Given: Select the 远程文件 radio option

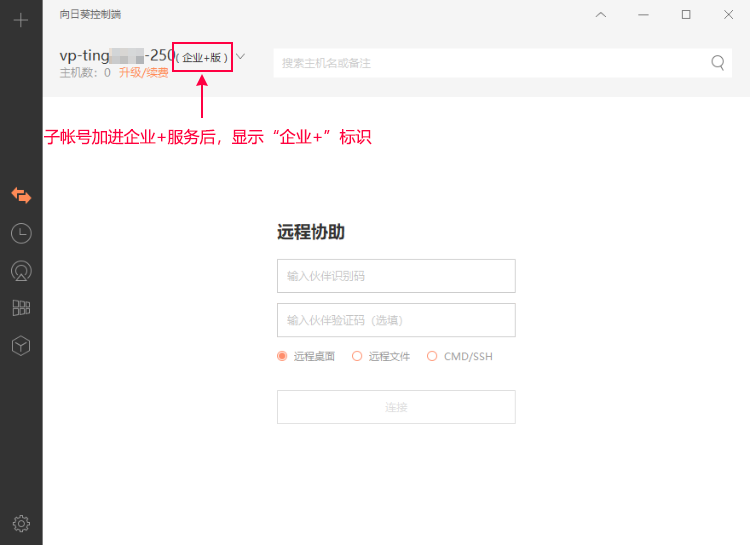Looking at the screenshot, I should click(357, 356).
